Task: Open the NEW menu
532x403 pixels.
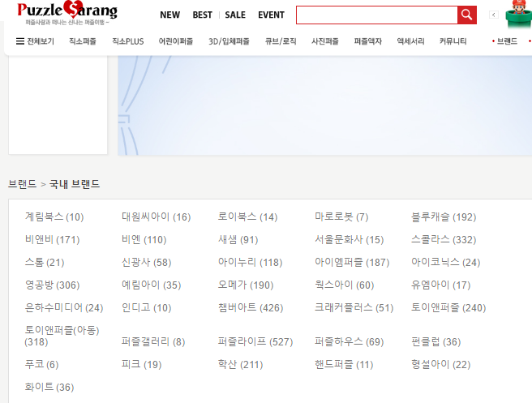Action: point(170,15)
